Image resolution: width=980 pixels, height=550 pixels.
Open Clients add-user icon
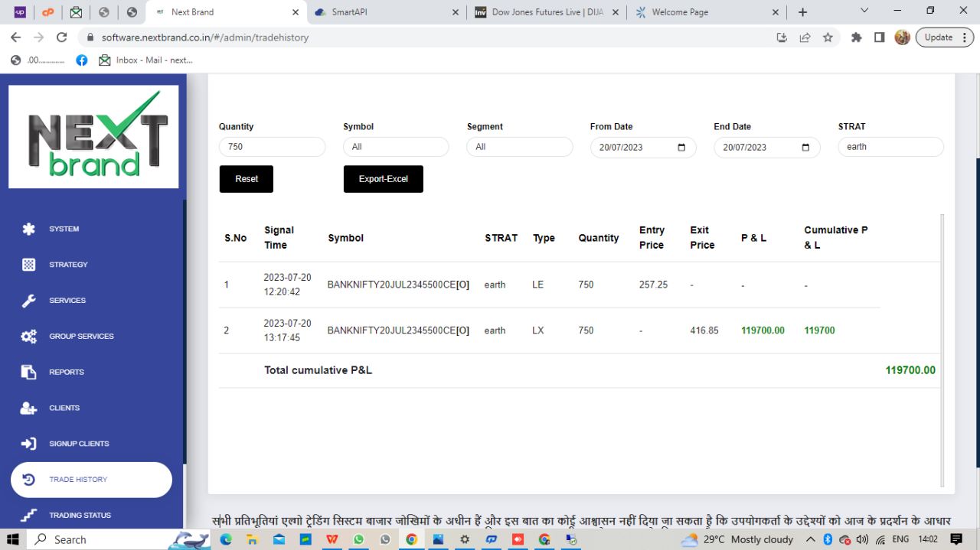[29, 408]
